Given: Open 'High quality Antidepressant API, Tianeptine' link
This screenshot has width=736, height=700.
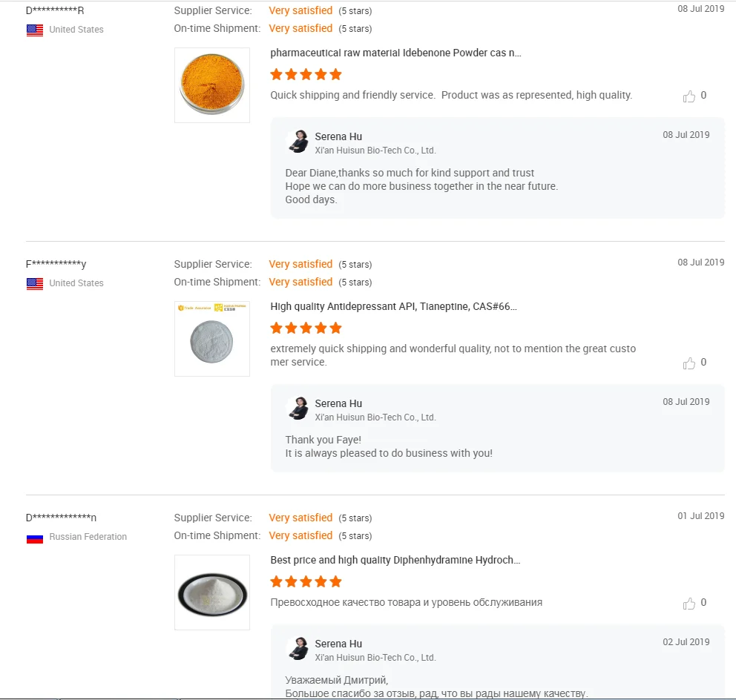Looking at the screenshot, I should (393, 307).
